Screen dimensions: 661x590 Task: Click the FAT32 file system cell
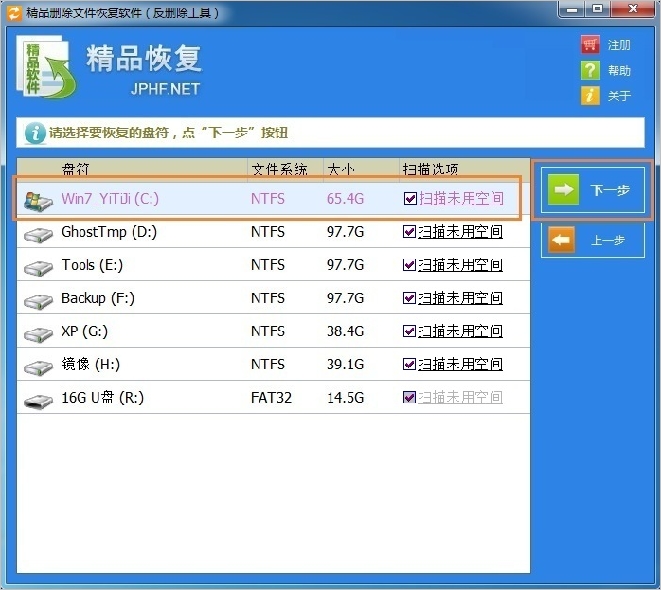(271, 397)
